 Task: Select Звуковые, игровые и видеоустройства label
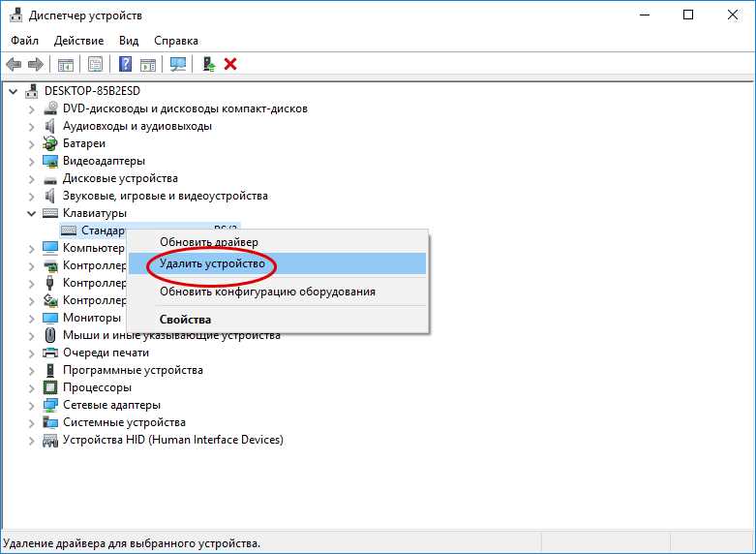(166, 196)
